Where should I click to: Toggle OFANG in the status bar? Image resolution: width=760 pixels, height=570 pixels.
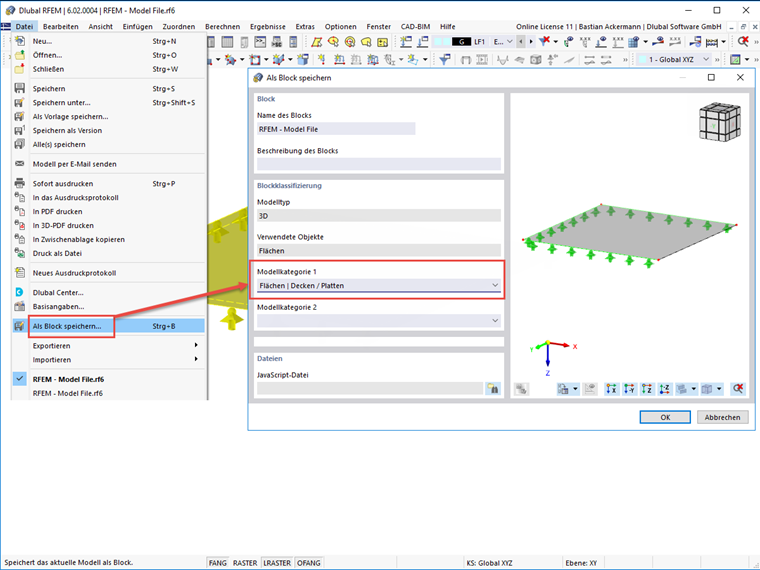click(309, 563)
